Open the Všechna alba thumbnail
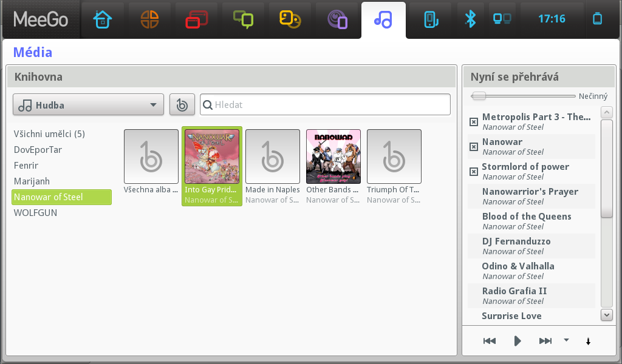 coord(151,157)
